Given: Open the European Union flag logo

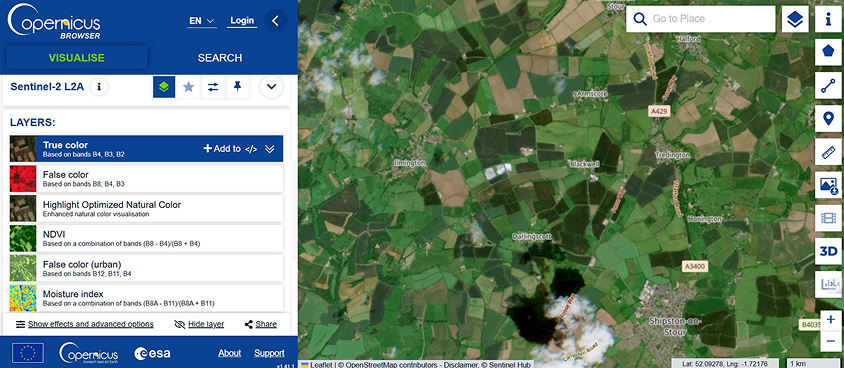Looking at the screenshot, I should click(28, 353).
